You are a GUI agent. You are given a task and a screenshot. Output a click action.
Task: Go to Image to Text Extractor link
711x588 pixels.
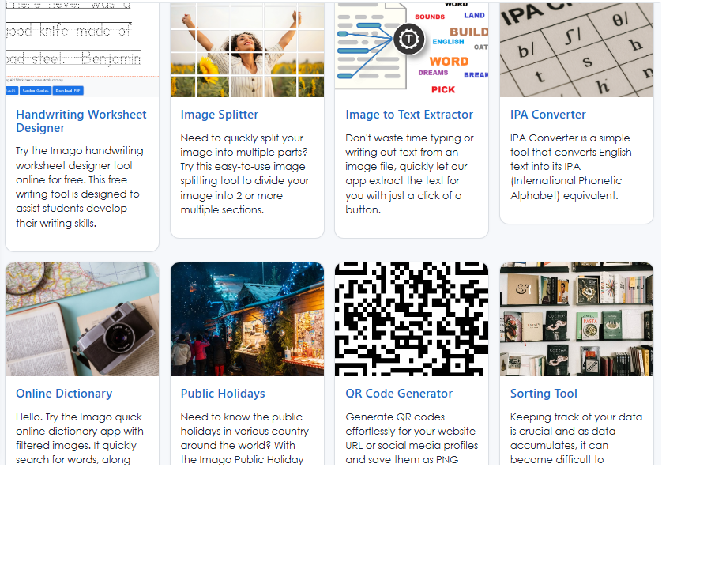409,115
